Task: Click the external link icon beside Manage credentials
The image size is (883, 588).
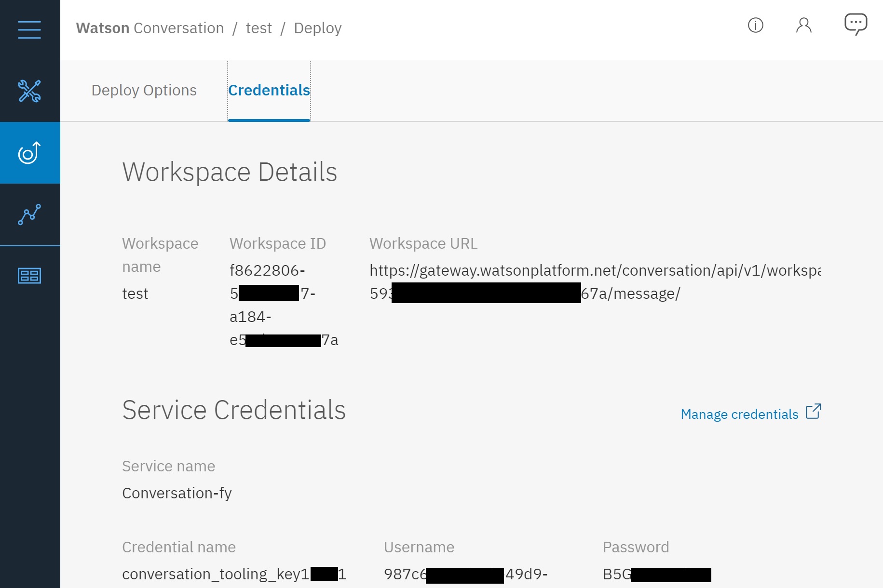Action: [814, 412]
